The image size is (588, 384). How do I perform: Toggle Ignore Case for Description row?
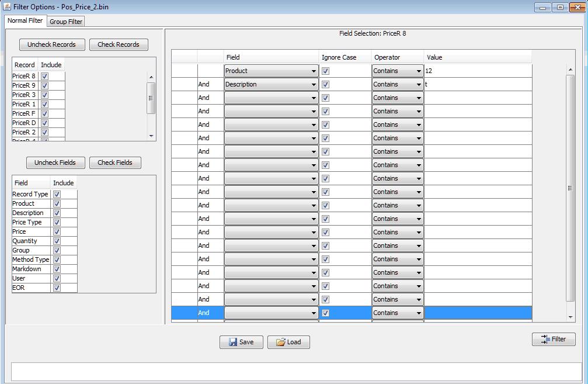coord(325,85)
